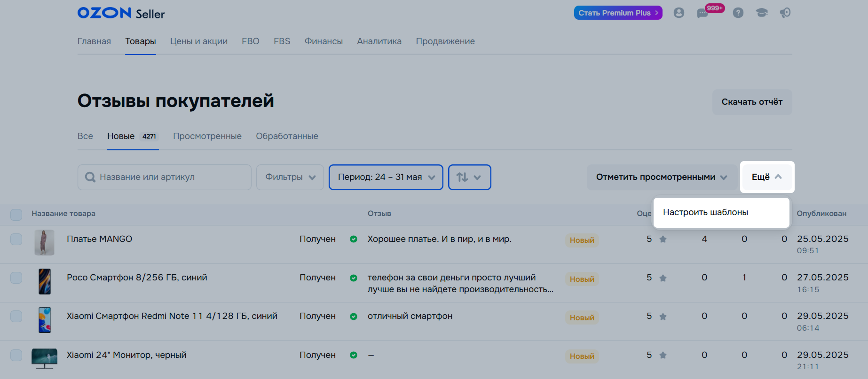
Task: Open Продвижение navigation tab
Action: (x=445, y=41)
